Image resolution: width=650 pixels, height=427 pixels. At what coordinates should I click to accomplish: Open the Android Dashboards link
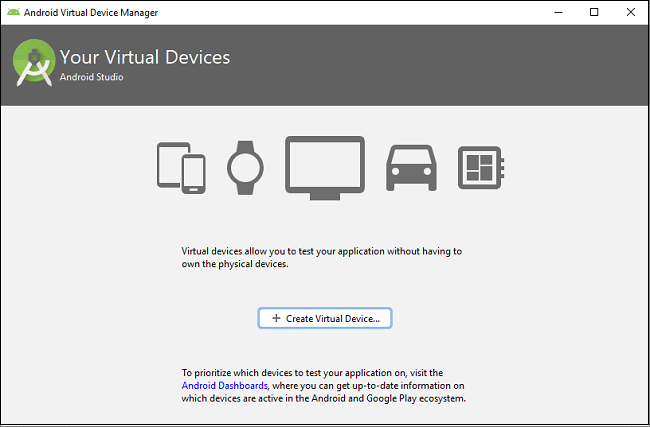click(x=224, y=385)
